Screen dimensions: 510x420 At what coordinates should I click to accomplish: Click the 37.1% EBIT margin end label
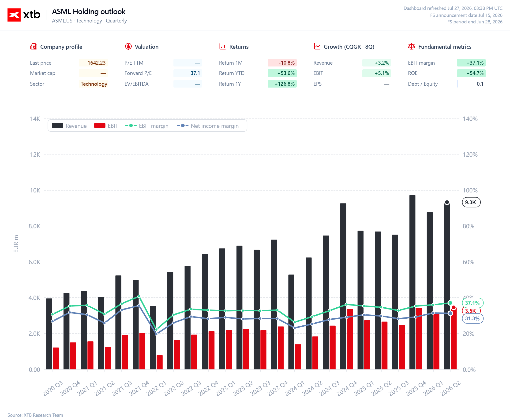click(x=473, y=303)
